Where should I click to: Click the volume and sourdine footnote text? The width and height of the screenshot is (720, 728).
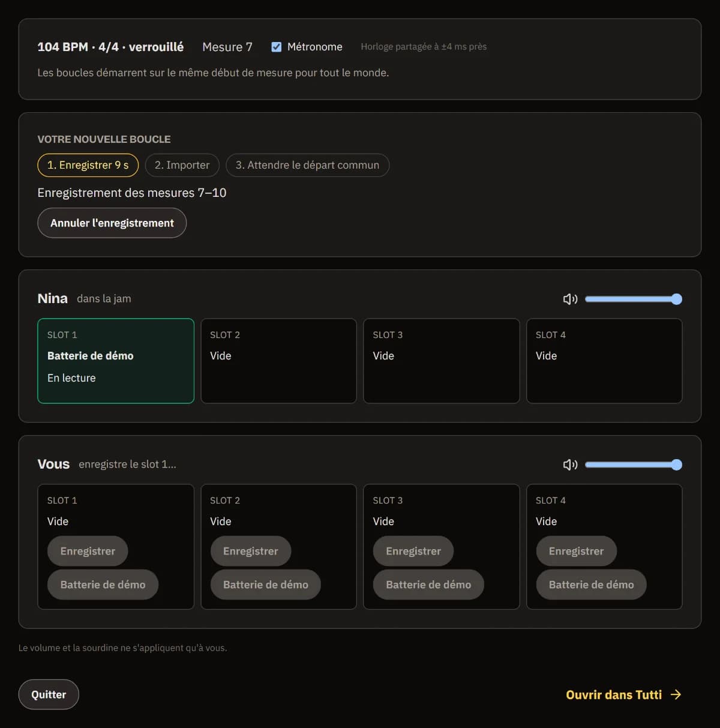122,648
